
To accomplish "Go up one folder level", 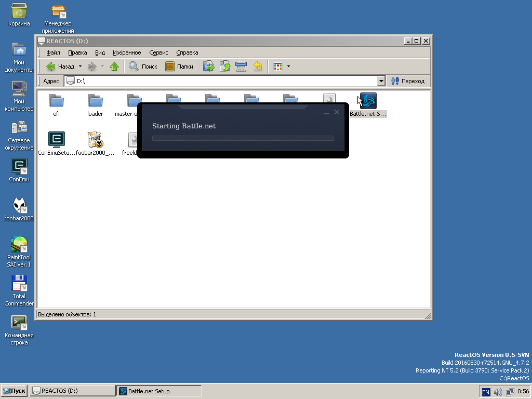I will click(114, 66).
